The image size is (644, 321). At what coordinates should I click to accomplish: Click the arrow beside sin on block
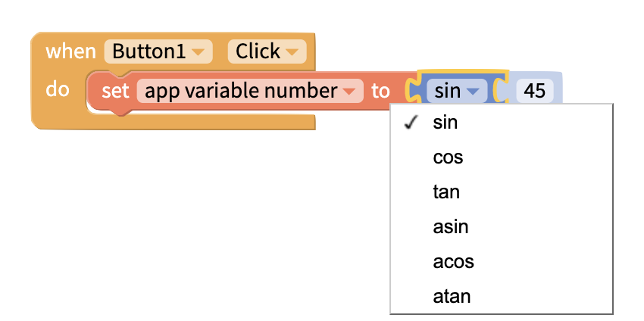coord(474,92)
